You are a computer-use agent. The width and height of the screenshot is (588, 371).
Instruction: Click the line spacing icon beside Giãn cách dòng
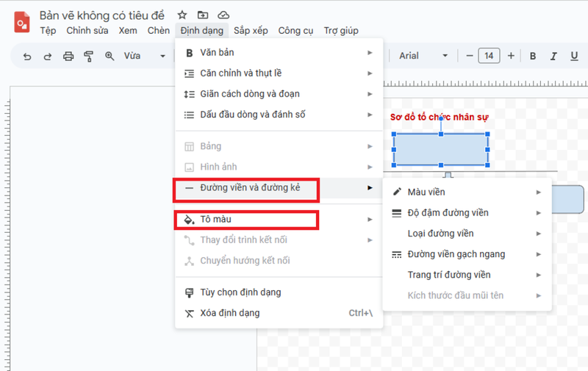pyautogui.click(x=190, y=94)
